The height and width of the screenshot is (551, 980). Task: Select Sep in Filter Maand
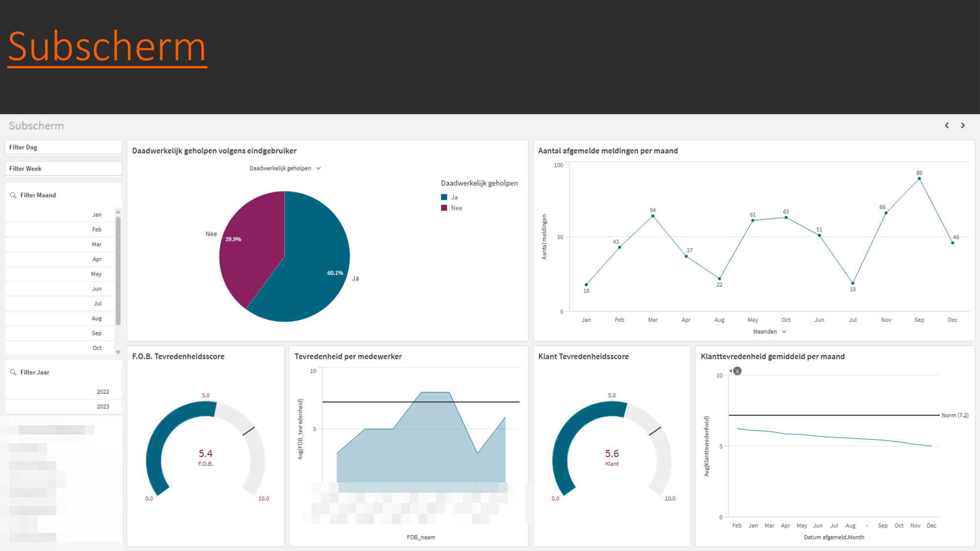click(60, 333)
